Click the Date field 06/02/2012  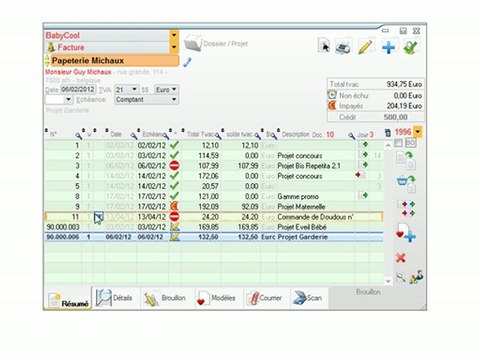pos(78,89)
